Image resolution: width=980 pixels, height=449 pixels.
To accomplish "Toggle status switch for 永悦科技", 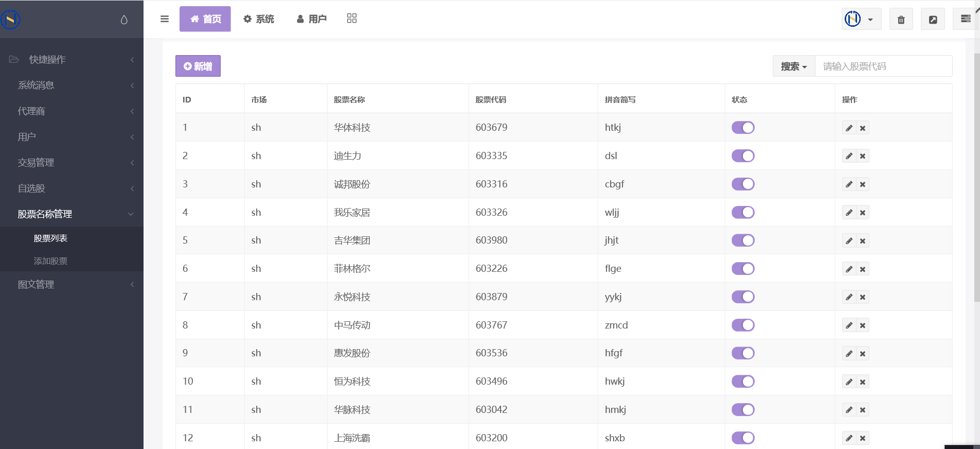I will (x=743, y=297).
